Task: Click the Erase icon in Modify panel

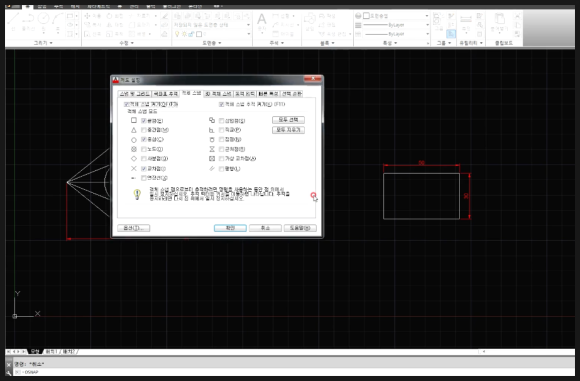Action: pyautogui.click(x=165, y=16)
